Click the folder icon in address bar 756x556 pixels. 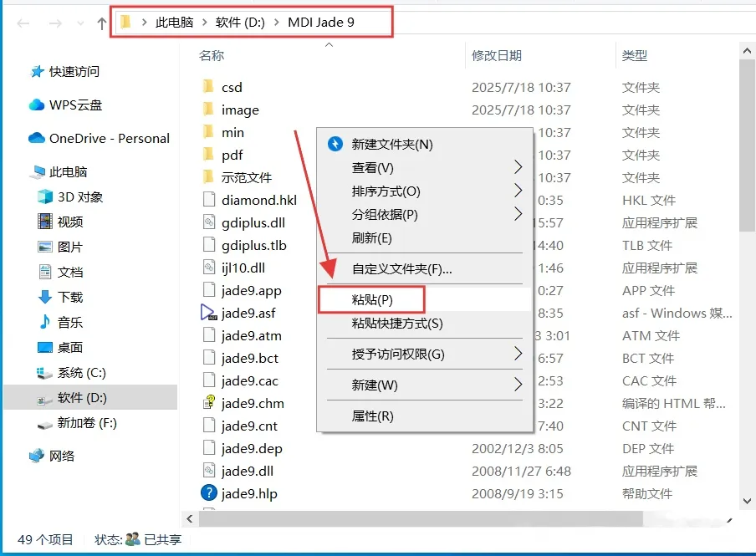(x=125, y=23)
